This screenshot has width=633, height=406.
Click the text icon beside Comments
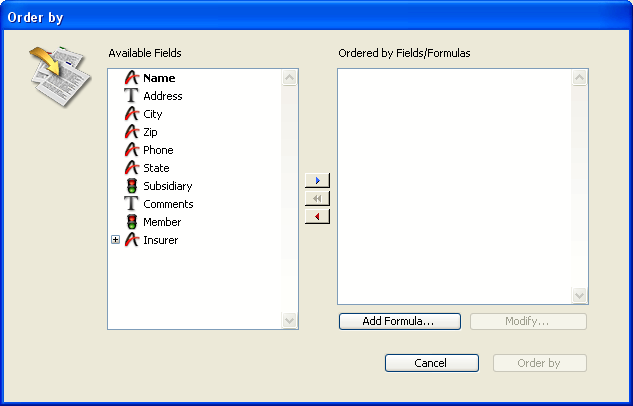coord(131,203)
